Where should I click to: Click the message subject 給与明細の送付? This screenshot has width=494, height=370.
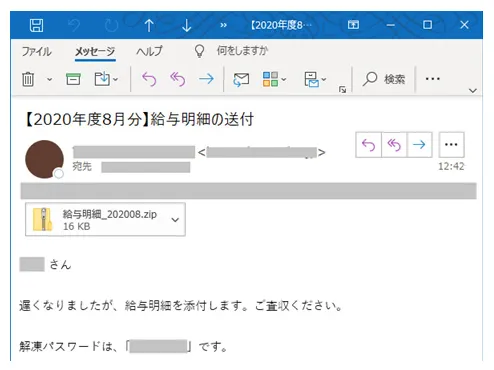coord(202,119)
